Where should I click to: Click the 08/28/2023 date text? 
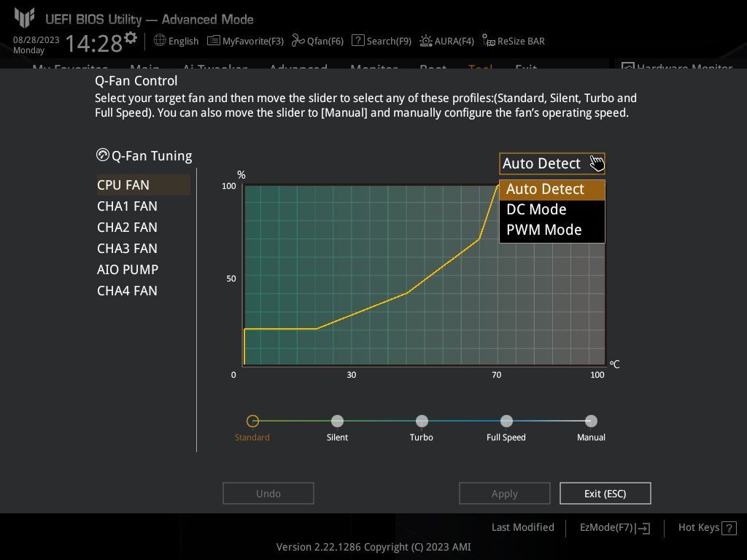pyautogui.click(x=36, y=40)
